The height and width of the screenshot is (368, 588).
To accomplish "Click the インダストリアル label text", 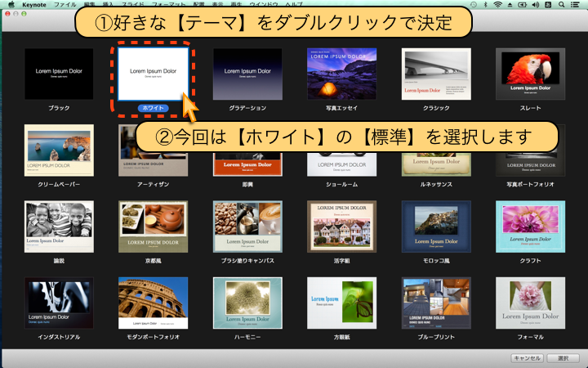I will coord(59,337).
